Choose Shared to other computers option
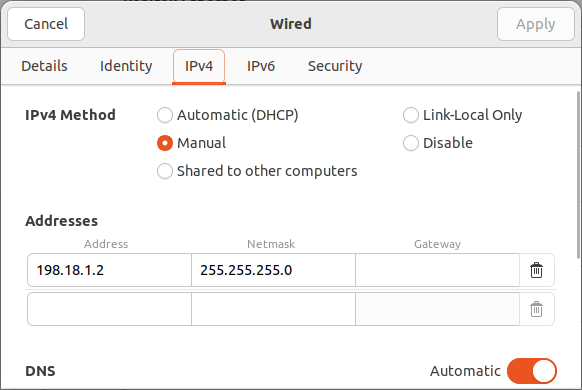The image size is (582, 390). coord(257,171)
